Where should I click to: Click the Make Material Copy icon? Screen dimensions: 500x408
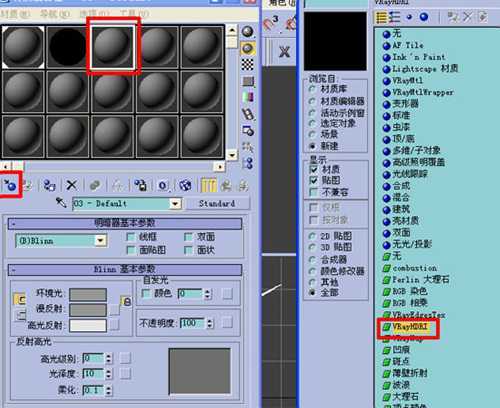click(x=95, y=185)
